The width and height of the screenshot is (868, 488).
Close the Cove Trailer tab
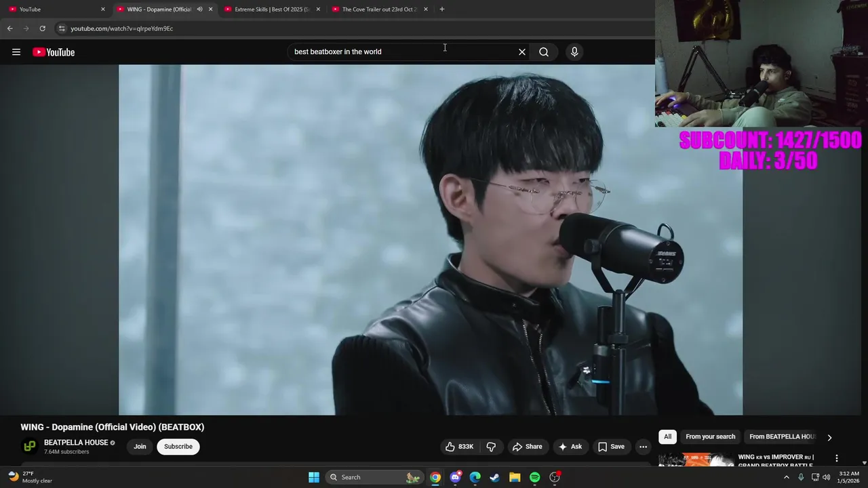pos(426,9)
